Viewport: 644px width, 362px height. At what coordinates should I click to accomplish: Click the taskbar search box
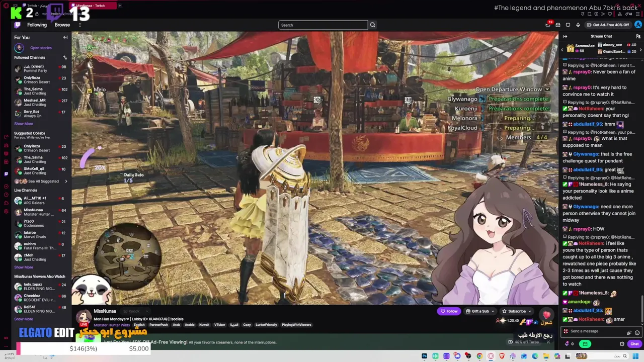click(601, 356)
